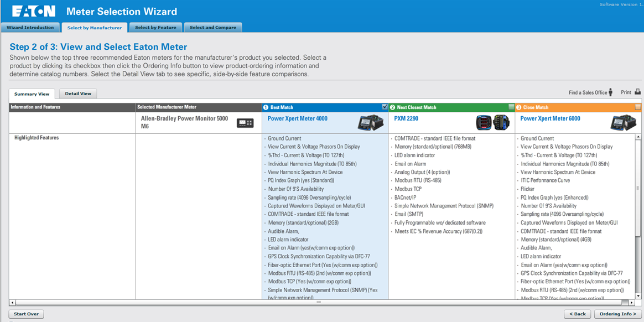Click the Print text link

[x=626, y=92]
